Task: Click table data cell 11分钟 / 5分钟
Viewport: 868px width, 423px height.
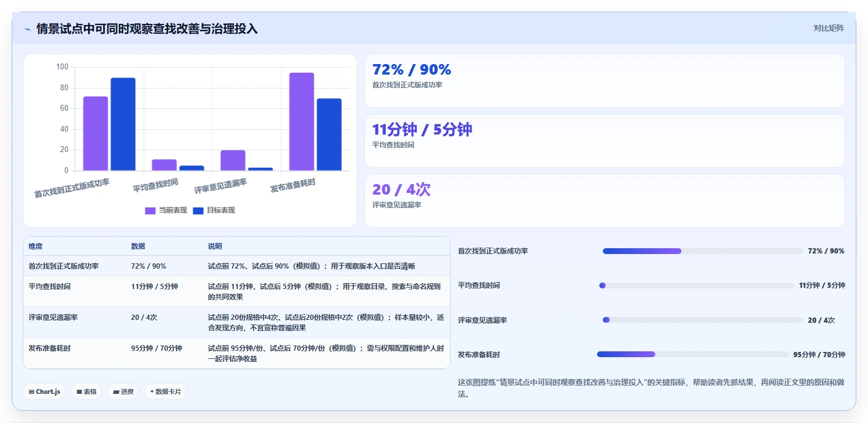Action: click(x=154, y=287)
